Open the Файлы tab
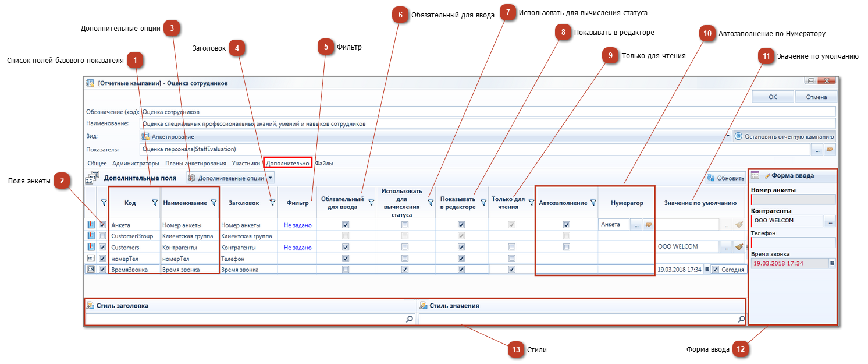Screen dimensions: 868x364 324,164
